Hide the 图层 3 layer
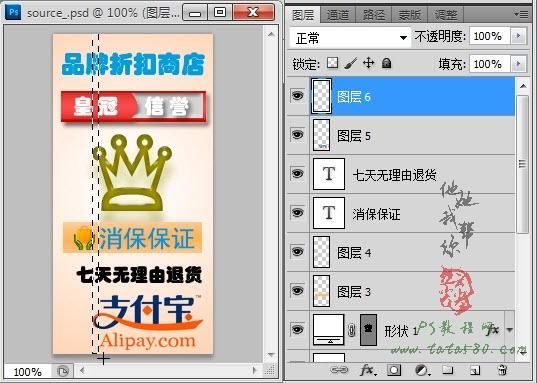Screen dimensions: 537x383 (x=297, y=291)
